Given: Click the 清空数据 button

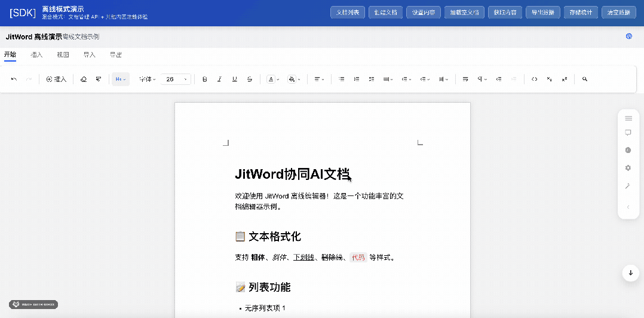Looking at the screenshot, I should click(x=618, y=13).
